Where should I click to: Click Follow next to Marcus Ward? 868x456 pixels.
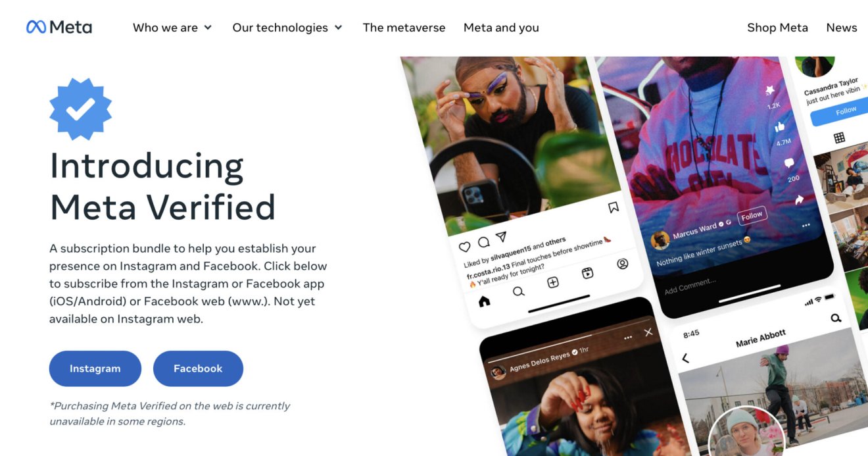[751, 216]
